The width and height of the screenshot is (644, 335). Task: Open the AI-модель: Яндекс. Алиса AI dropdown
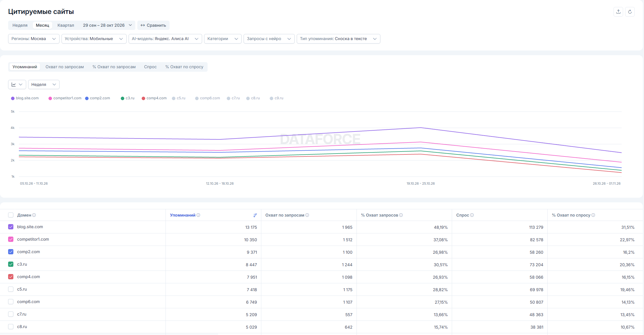click(165, 39)
